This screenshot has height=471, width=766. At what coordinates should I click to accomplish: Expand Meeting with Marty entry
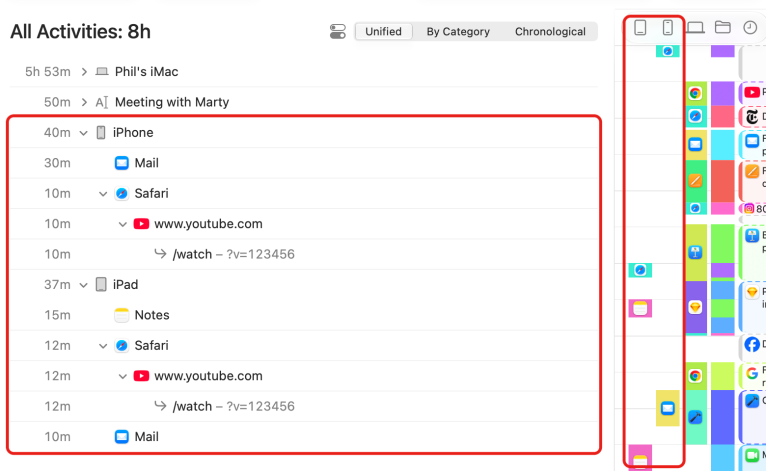point(84,102)
